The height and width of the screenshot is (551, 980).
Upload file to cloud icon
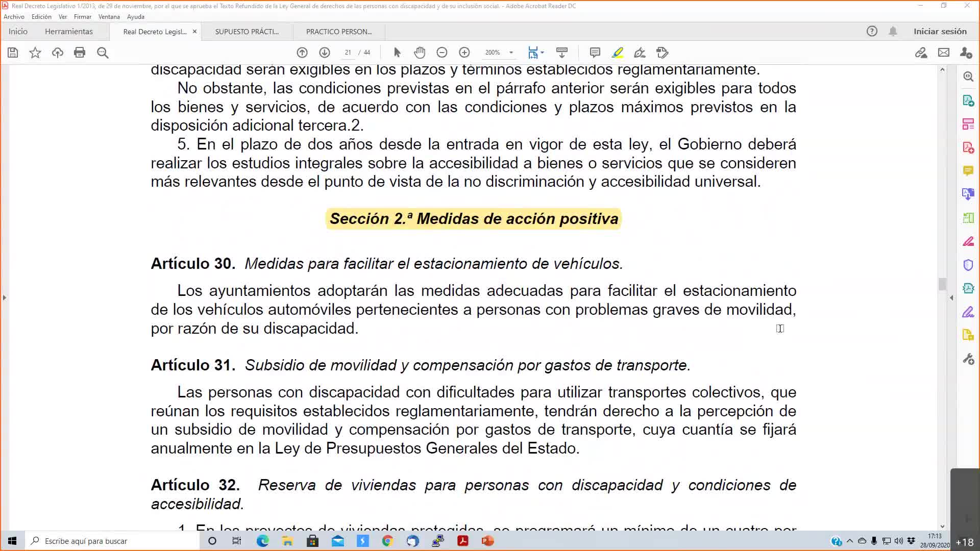click(58, 53)
